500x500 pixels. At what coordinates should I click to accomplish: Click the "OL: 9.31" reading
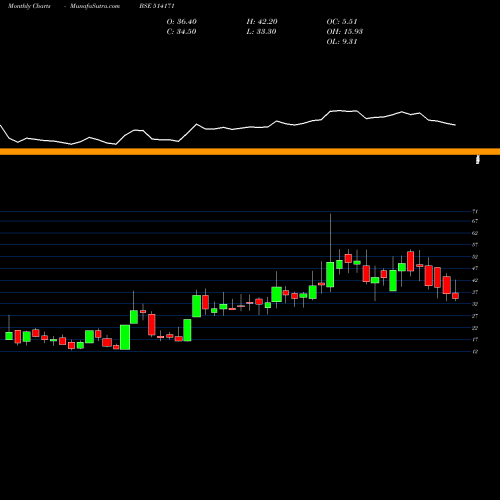pos(342,42)
